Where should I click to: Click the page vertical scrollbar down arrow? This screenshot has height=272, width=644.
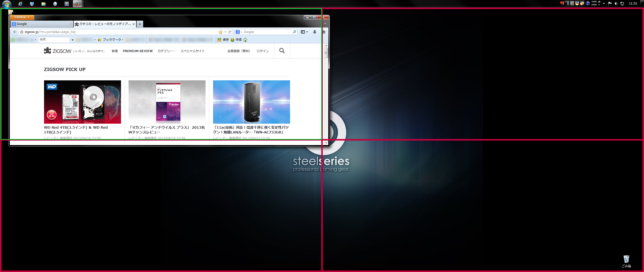pyautogui.click(x=326, y=143)
